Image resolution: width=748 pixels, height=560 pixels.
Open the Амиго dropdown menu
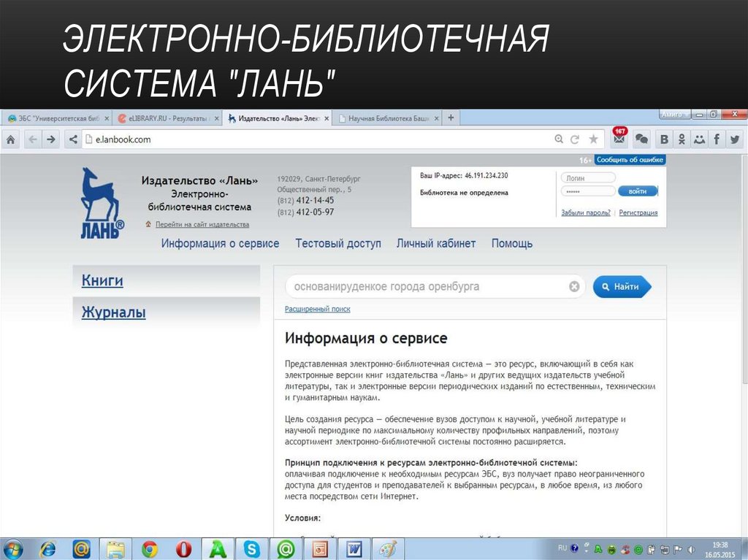point(674,115)
